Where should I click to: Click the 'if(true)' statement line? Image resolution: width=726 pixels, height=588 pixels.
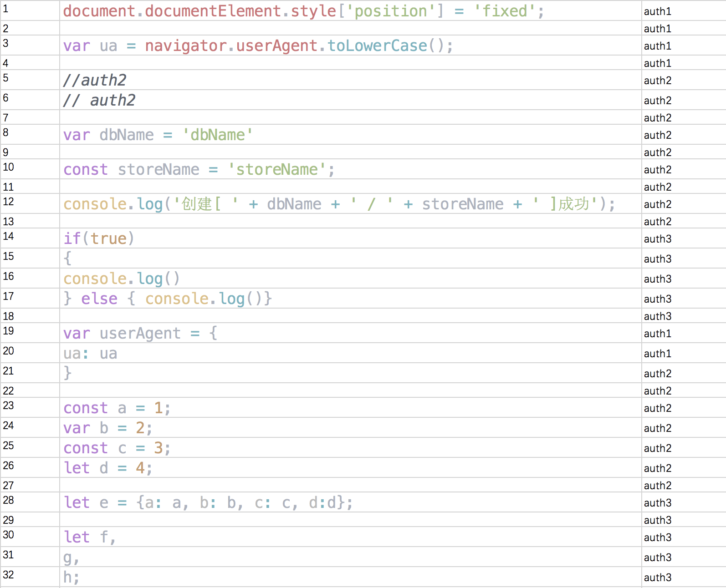[x=99, y=238]
